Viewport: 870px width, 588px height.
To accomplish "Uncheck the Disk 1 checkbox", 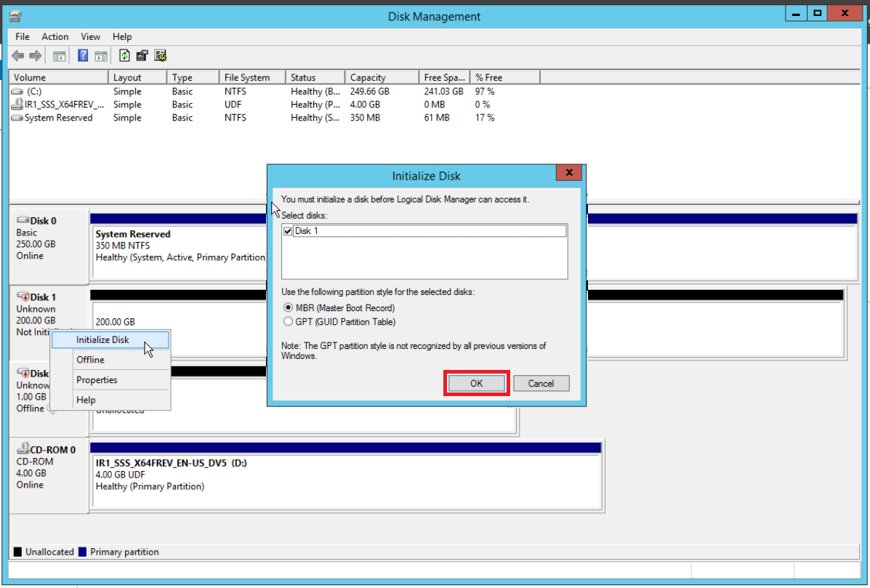I will pyautogui.click(x=288, y=231).
